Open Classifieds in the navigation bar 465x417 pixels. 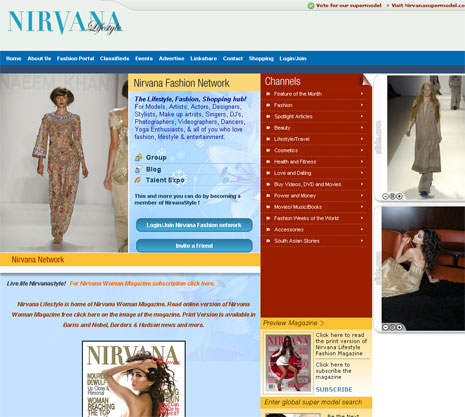click(x=114, y=58)
